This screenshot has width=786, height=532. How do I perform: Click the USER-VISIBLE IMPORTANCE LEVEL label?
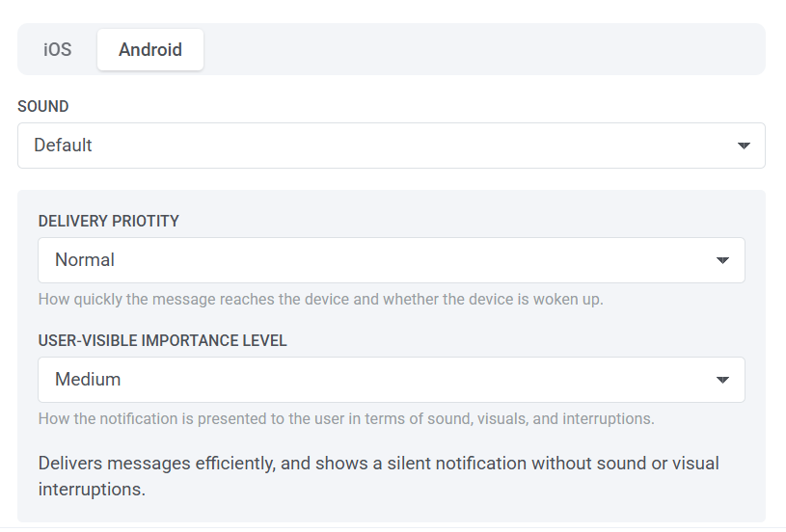coord(163,341)
